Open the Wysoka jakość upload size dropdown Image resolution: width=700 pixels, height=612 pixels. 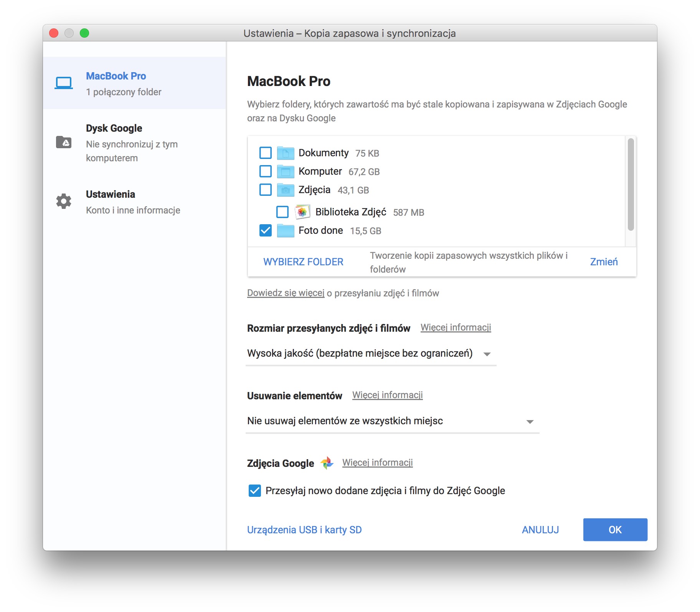point(371,354)
